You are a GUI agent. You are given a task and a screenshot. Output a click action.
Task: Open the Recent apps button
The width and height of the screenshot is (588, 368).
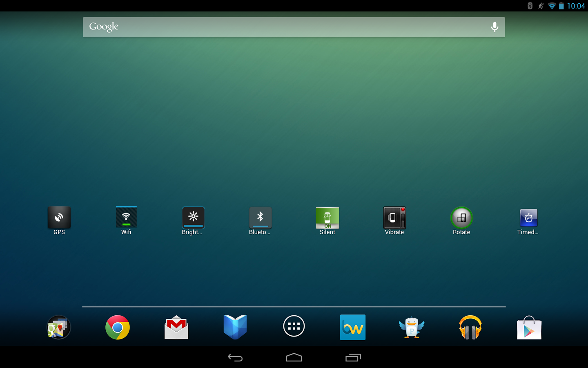tap(353, 358)
